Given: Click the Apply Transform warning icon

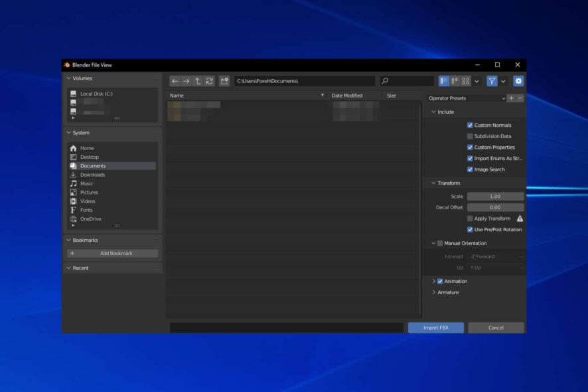Looking at the screenshot, I should click(520, 219).
